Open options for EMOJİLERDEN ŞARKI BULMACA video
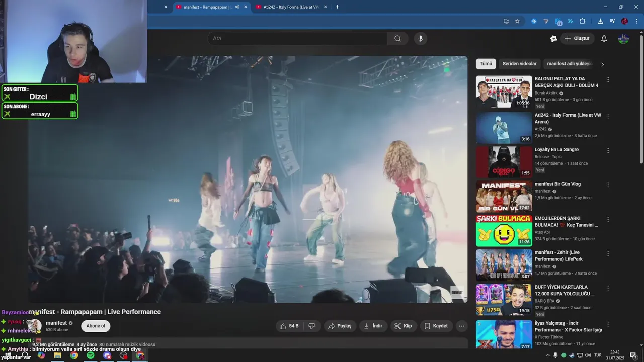644x362 pixels. pyautogui.click(x=608, y=219)
